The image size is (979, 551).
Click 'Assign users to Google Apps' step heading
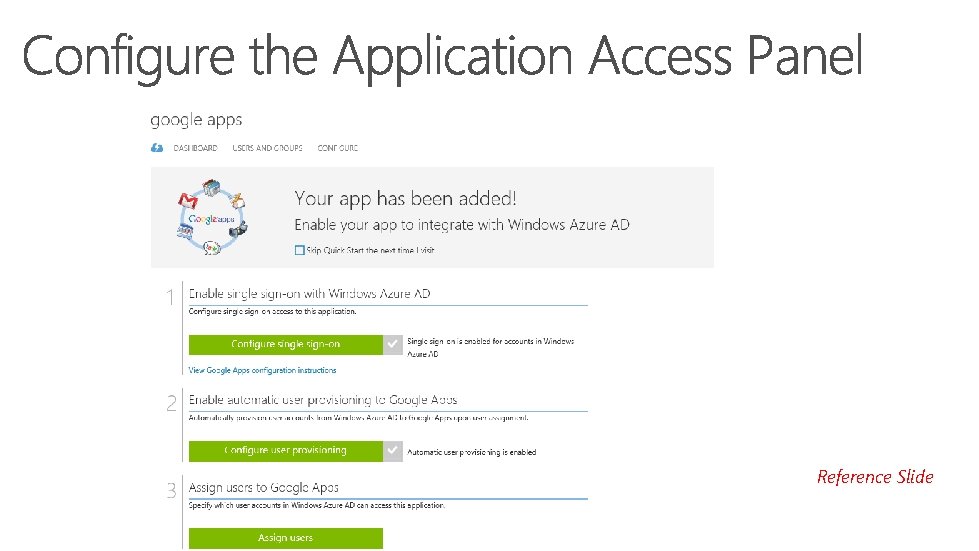click(x=264, y=488)
